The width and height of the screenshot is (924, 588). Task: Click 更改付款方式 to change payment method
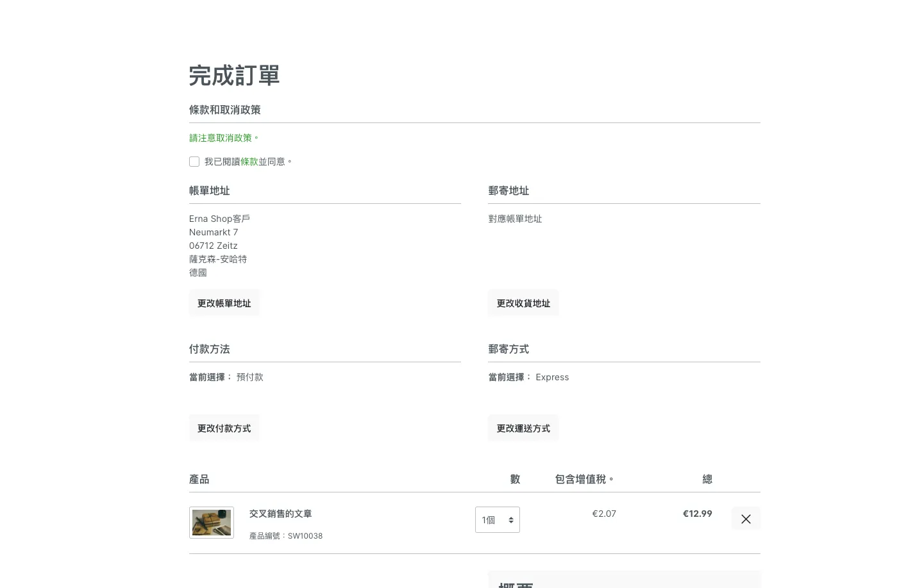point(224,428)
